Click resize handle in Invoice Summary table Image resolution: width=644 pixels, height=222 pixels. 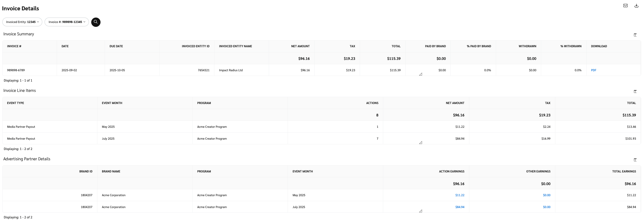[420, 74]
